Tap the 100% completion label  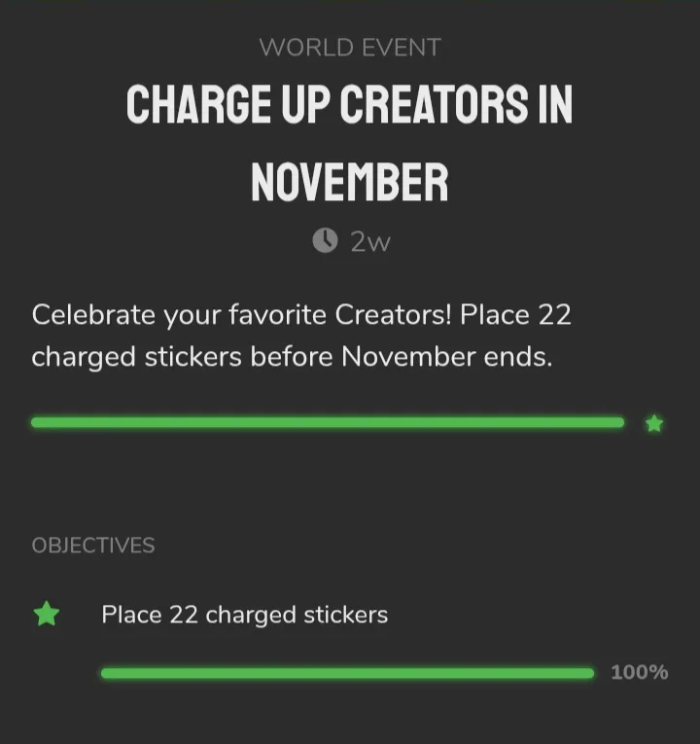tap(639, 673)
